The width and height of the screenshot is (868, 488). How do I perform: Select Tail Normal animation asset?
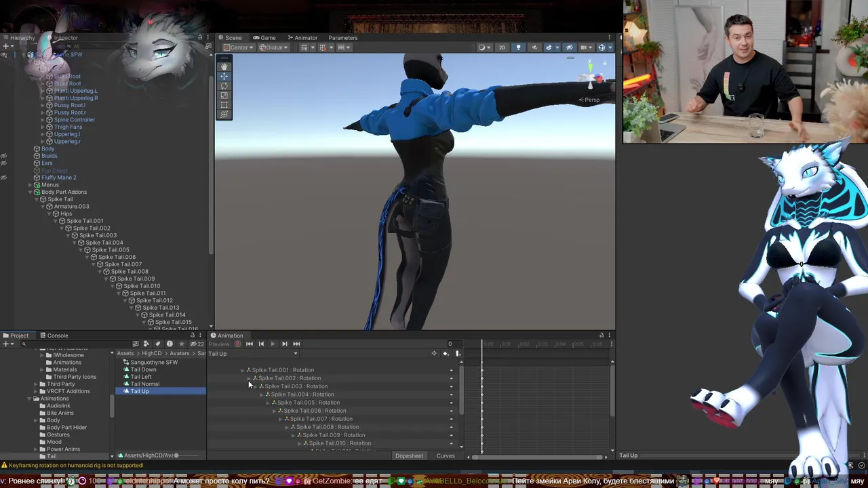(x=144, y=384)
